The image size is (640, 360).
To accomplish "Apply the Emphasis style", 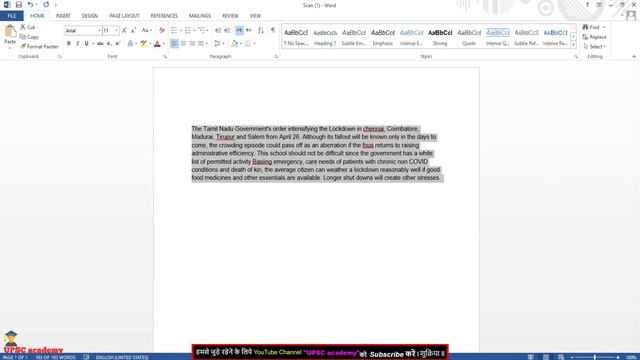I will coord(383,37).
